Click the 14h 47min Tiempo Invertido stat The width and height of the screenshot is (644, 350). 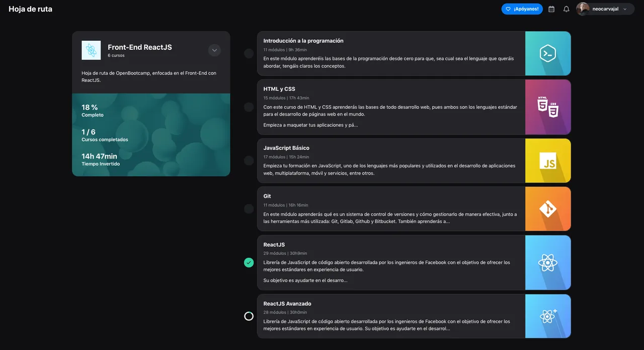click(101, 160)
